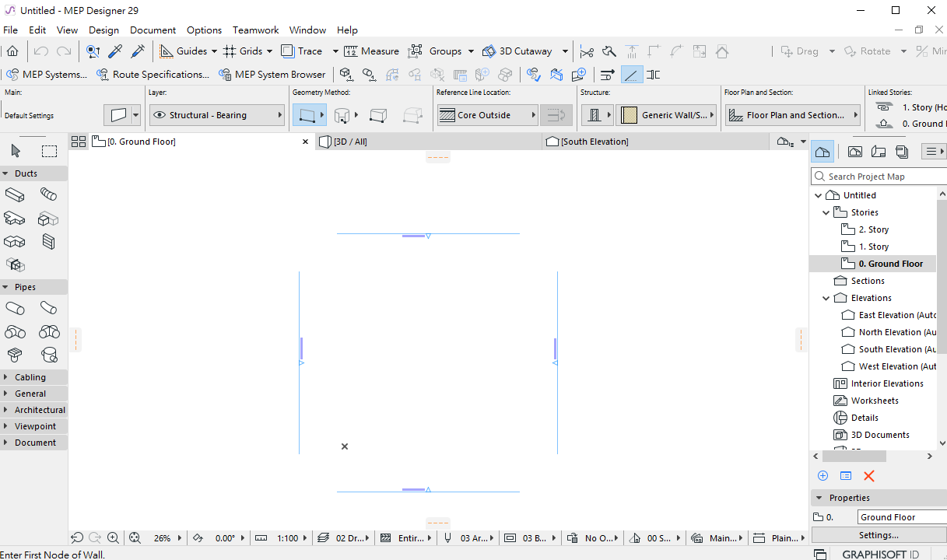This screenshot has height=560, width=947.
Task: Switch to the South Elevation tab
Action: 595,142
